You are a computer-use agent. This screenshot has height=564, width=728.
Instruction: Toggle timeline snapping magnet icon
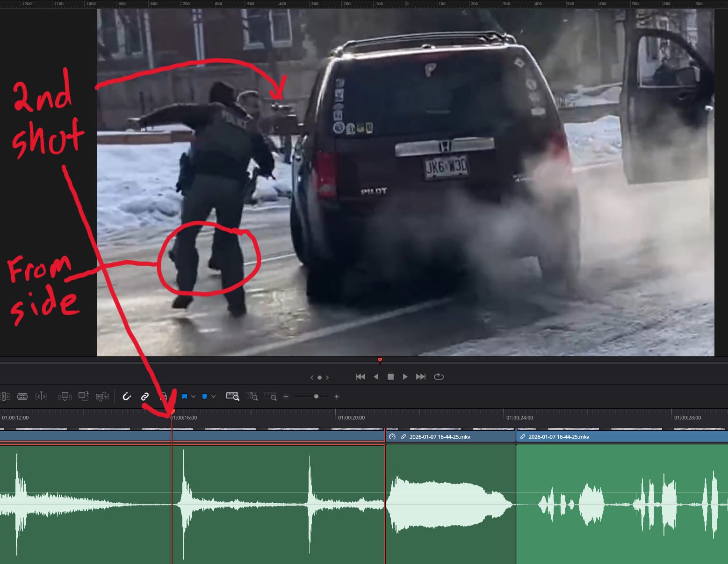(127, 397)
